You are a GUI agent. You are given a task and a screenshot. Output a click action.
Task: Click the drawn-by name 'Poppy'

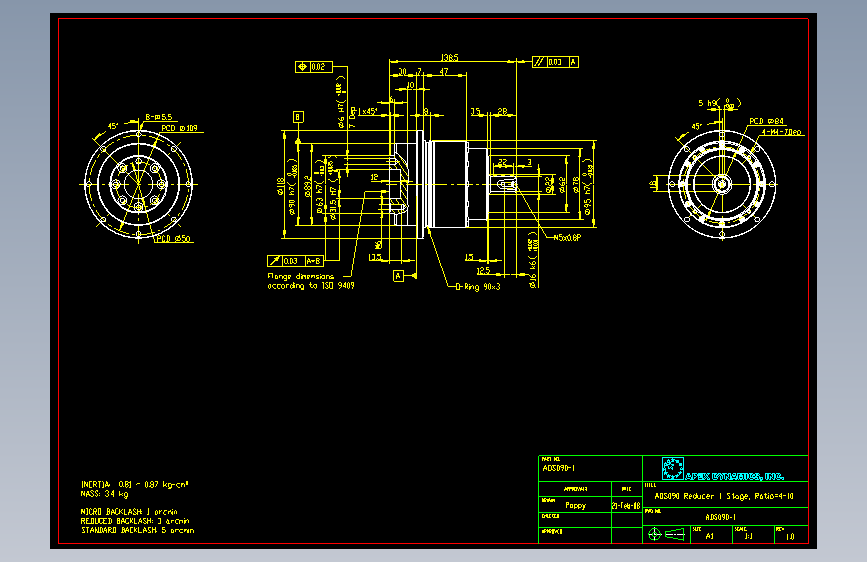pos(575,505)
